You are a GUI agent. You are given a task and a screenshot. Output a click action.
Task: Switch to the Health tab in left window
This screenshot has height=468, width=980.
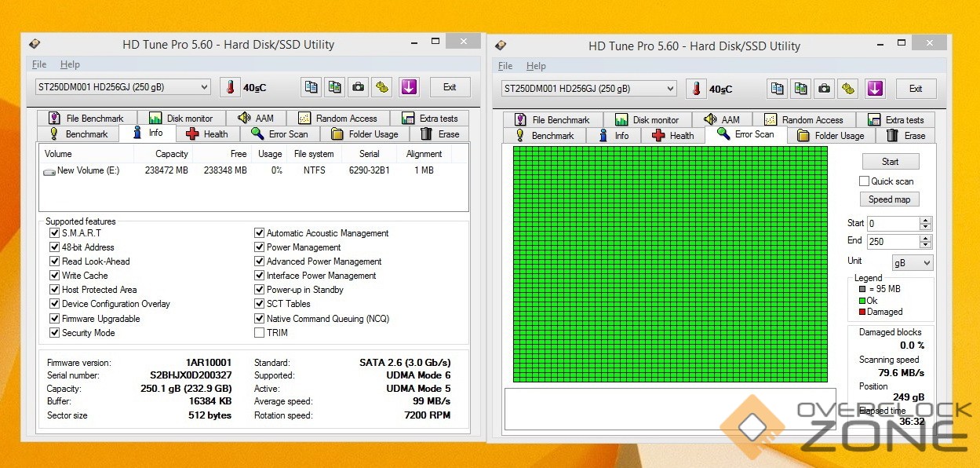click(207, 134)
